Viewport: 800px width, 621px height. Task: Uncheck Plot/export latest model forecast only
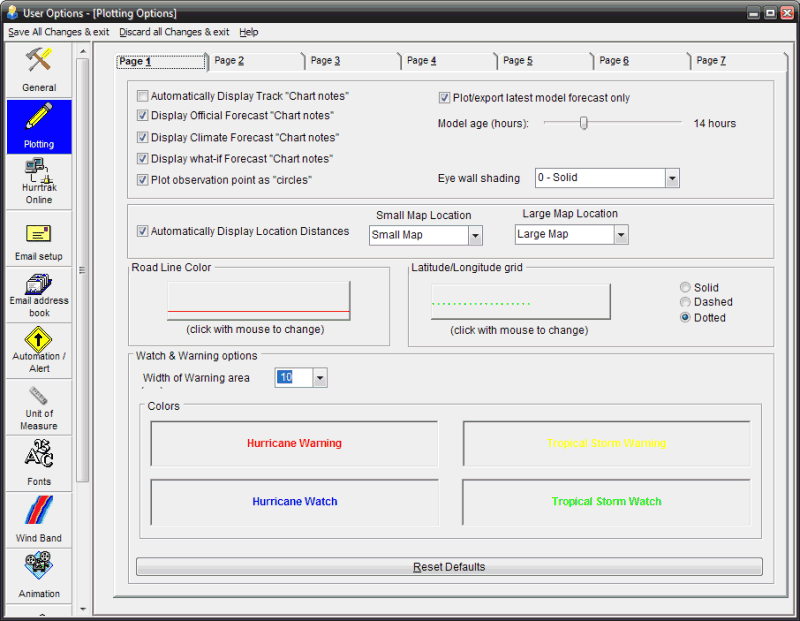(x=445, y=98)
